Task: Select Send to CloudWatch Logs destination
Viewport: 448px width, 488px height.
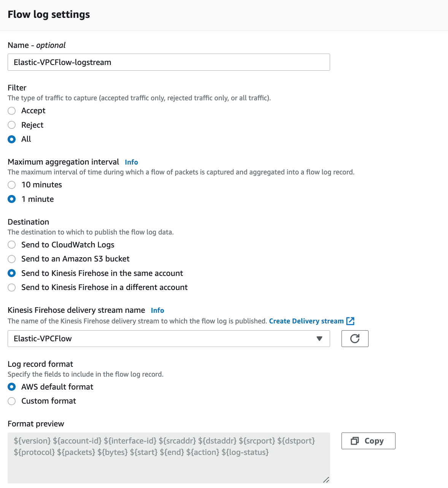Action: click(x=12, y=245)
